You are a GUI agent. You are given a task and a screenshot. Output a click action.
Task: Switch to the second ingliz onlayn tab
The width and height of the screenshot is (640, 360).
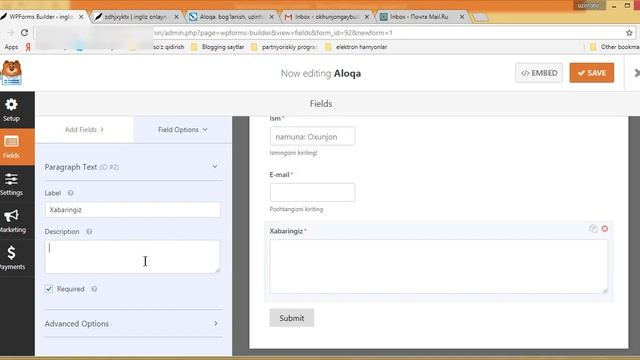pyautogui.click(x=135, y=17)
